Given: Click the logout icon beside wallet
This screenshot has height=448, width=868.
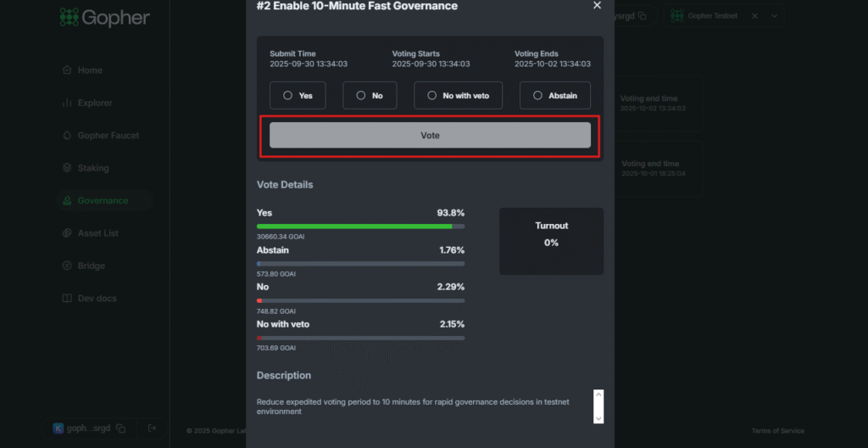Looking at the screenshot, I should click(152, 428).
